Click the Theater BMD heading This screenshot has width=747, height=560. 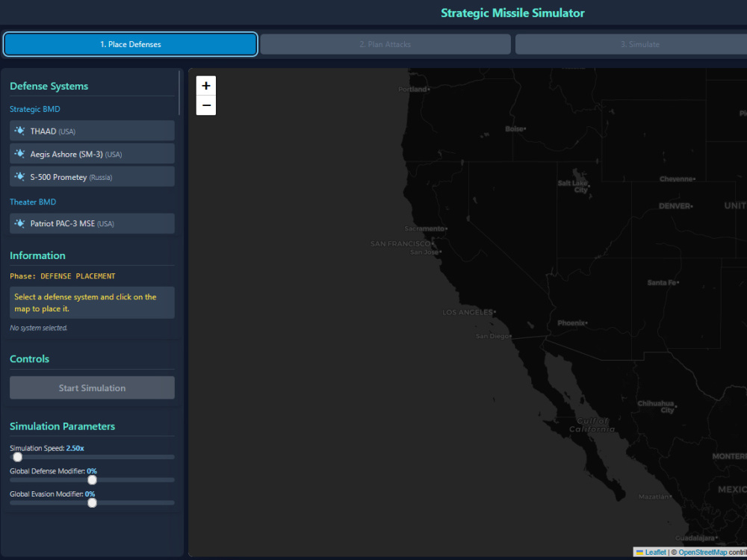(x=33, y=202)
